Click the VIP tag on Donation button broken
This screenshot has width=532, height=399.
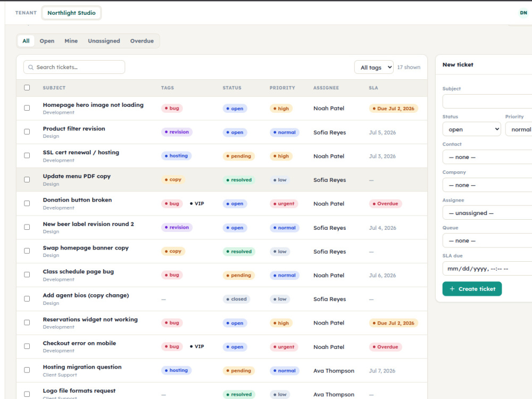tap(197, 204)
